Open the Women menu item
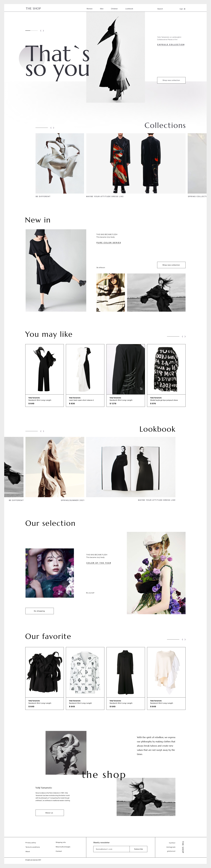Image resolution: width=211 pixels, height=868 pixels. 89,9
